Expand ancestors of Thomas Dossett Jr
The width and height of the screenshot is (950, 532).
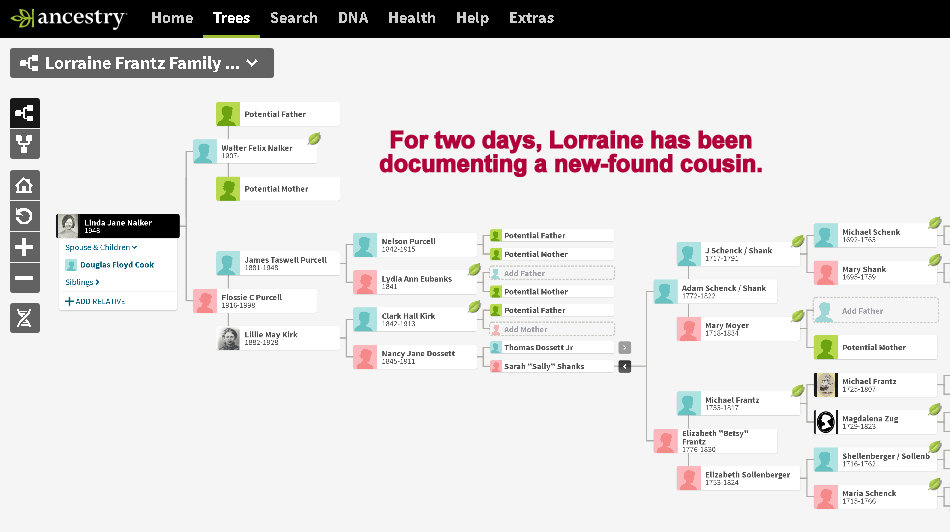pos(624,348)
